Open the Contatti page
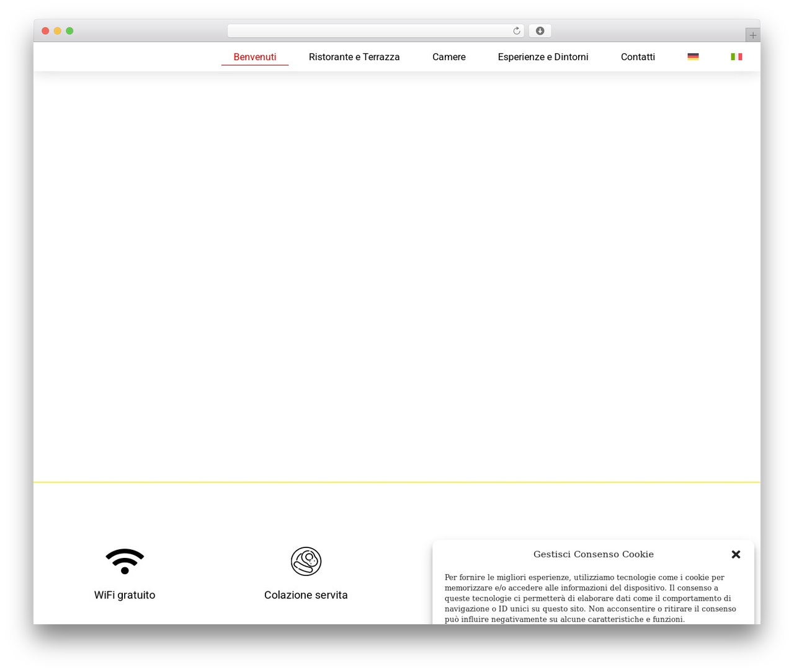This screenshot has height=672, width=794. click(x=638, y=57)
